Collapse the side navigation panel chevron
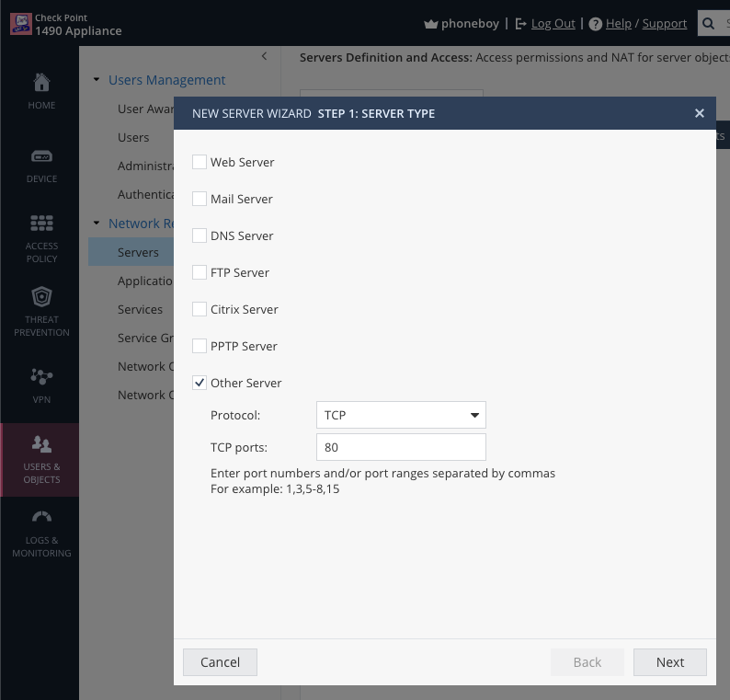 tap(264, 56)
